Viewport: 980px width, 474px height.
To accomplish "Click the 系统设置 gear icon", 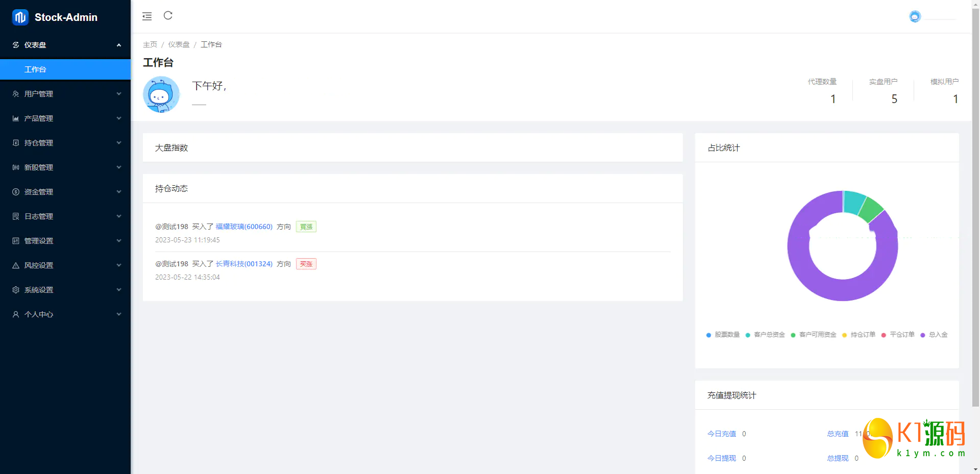I will click(x=16, y=290).
